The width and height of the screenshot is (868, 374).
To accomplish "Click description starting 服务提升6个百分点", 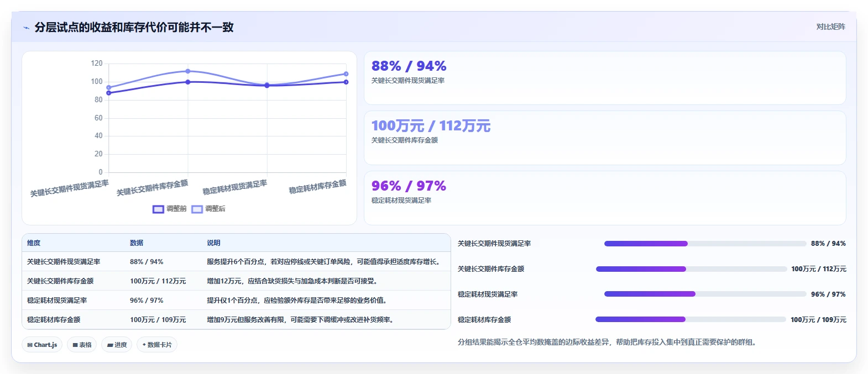I will point(325,262).
